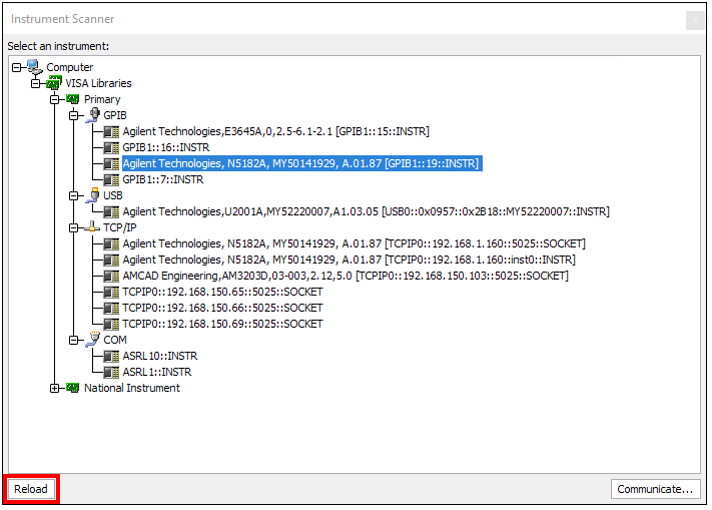Image resolution: width=712 pixels, height=510 pixels.
Task: Collapse the Computer root node
Action: (16, 67)
